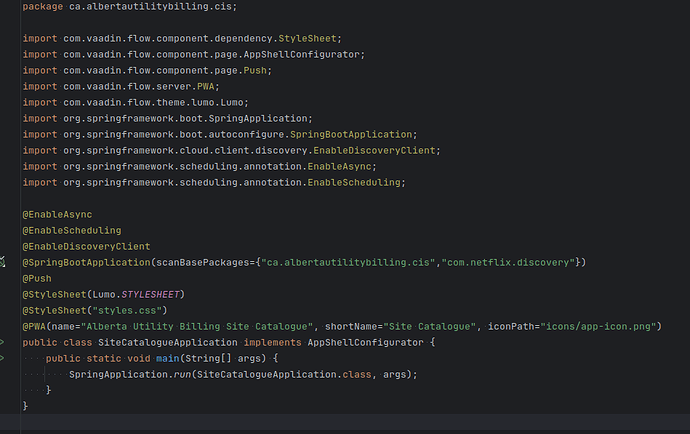Click the @EnableScheduling annotation
Viewport: 690px width, 434px height.
coord(72,231)
